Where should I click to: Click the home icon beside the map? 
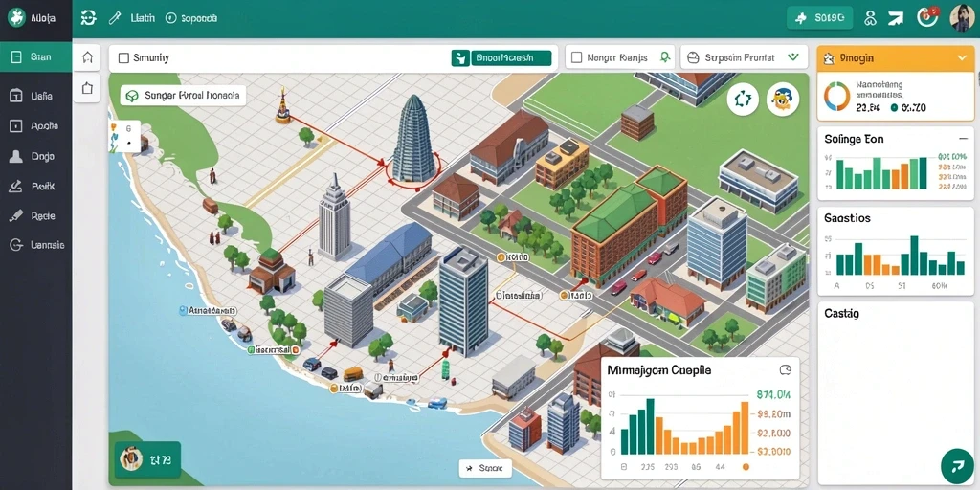87,57
